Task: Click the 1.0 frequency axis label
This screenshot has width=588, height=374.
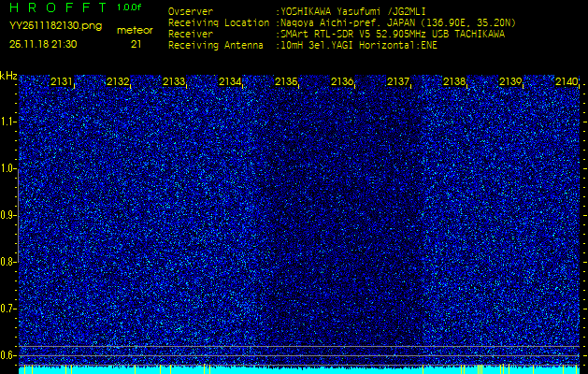Action: click(7, 169)
